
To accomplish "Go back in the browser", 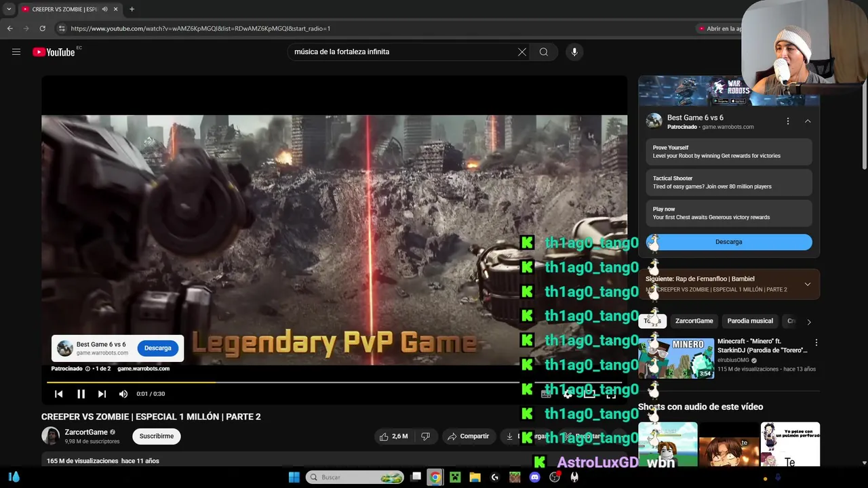I will [9, 28].
